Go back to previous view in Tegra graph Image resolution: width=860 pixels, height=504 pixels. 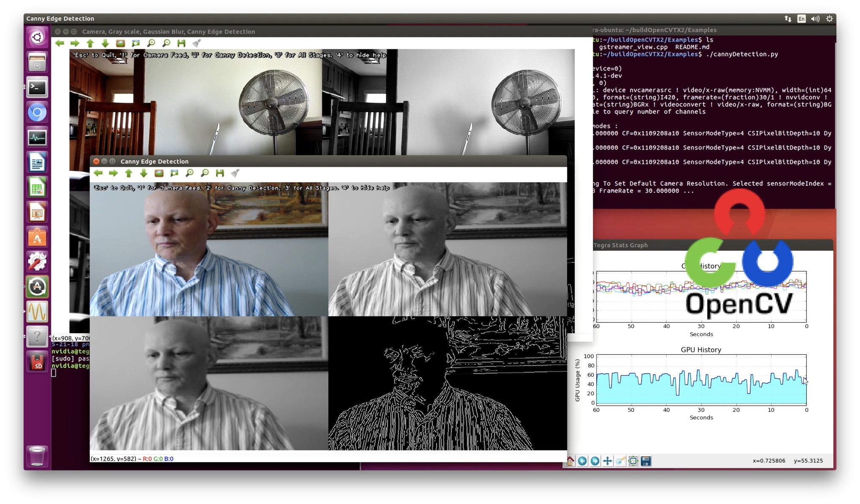[582, 461]
